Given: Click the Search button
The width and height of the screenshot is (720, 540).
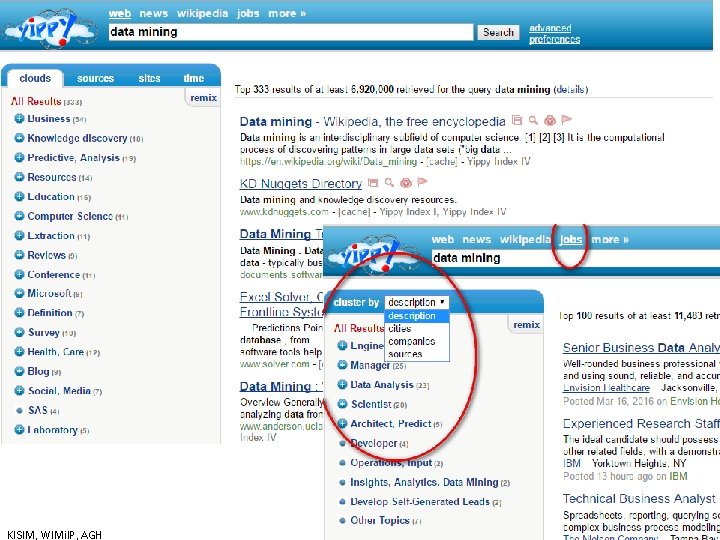Looking at the screenshot, I should (x=498, y=32).
